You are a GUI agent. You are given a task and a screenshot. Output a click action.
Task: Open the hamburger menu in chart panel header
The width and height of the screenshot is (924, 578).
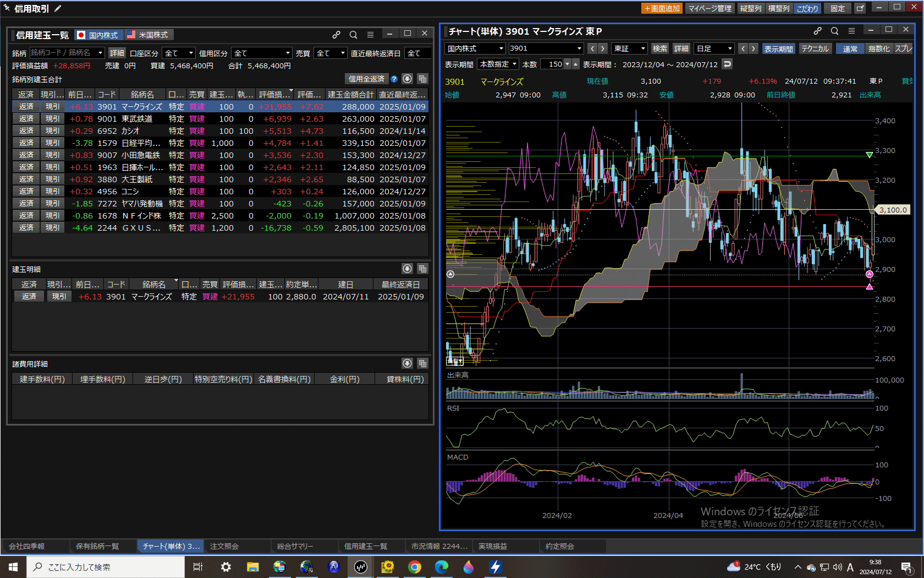pyautogui.click(x=851, y=31)
